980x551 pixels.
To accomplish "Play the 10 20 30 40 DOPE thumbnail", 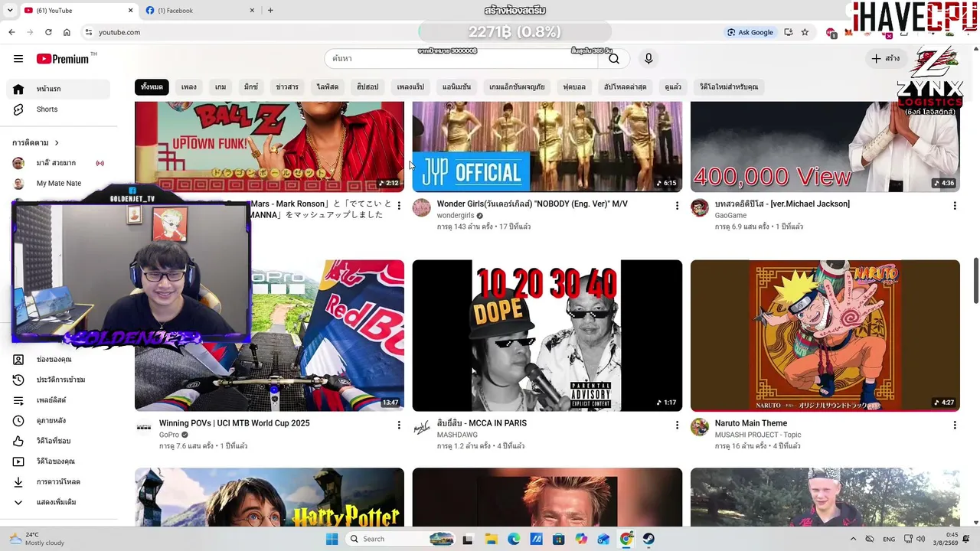I will pos(547,335).
